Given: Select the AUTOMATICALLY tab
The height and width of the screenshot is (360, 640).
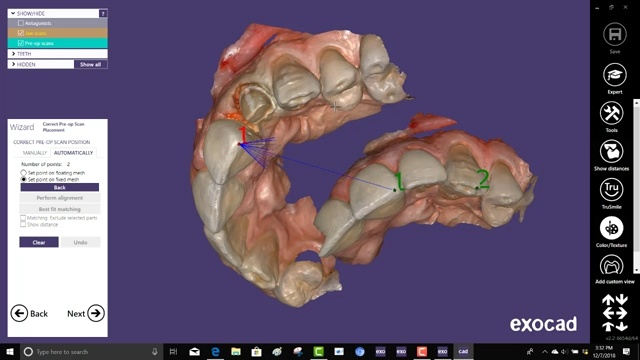Looking at the screenshot, I should (x=73, y=153).
